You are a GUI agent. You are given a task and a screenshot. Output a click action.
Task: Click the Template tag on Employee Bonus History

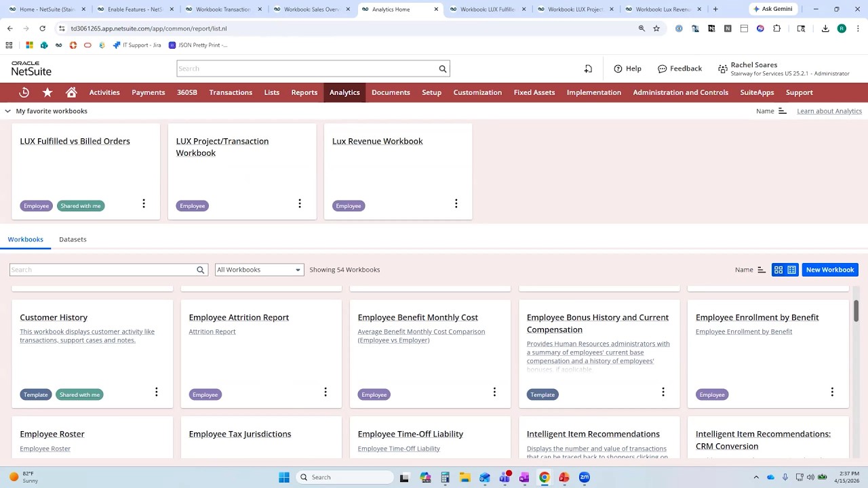coord(542,394)
